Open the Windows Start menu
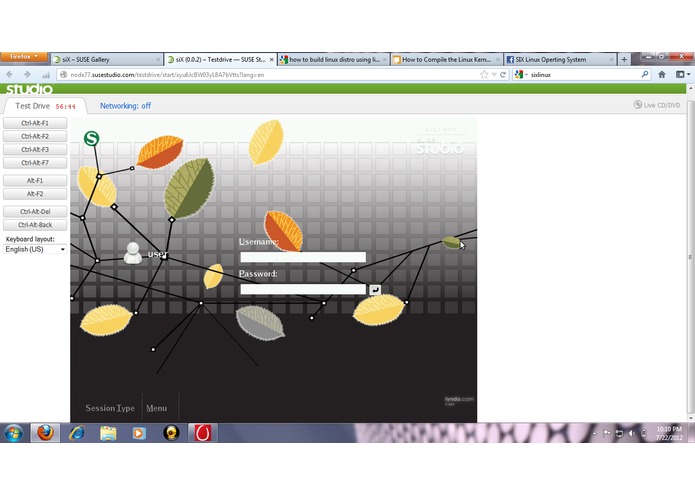695x494 pixels. tap(14, 433)
